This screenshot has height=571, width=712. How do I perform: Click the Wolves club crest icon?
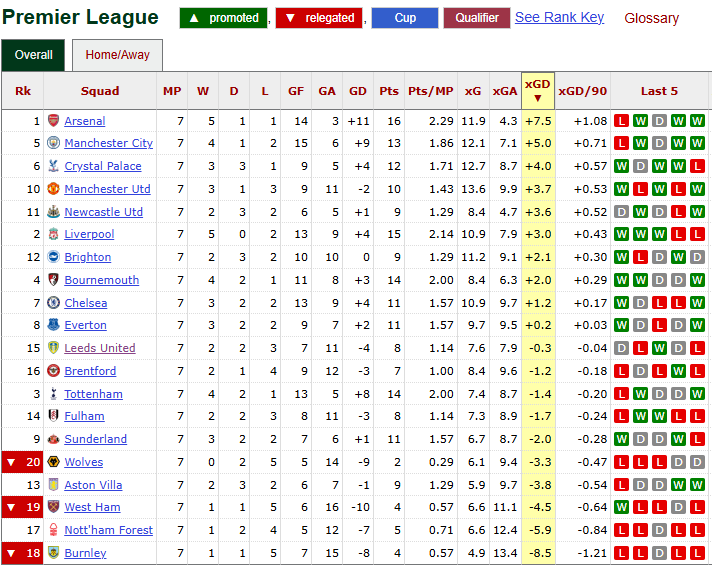(53, 462)
